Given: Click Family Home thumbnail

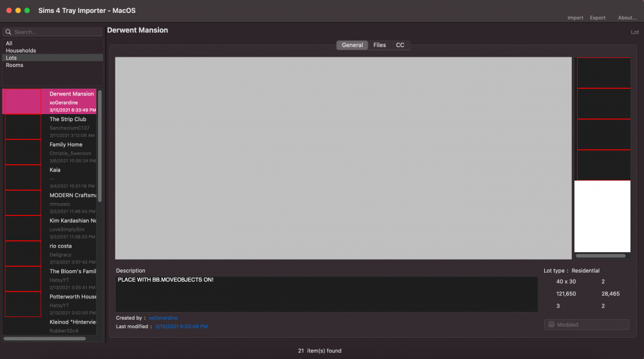Looking at the screenshot, I should click(x=23, y=152).
